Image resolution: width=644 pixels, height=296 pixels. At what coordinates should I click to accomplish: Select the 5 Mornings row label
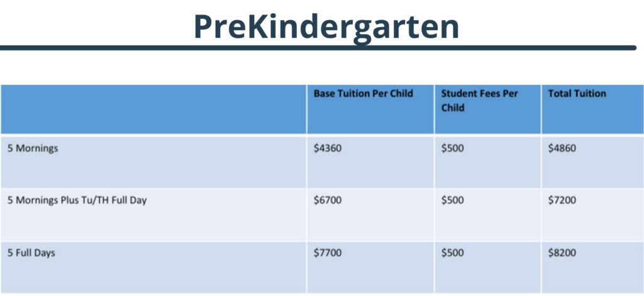click(33, 149)
